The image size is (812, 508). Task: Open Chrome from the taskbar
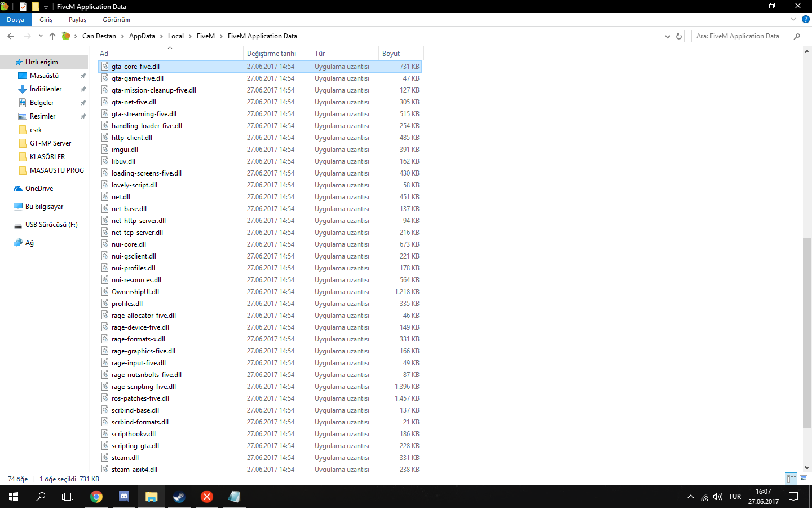[96, 497]
